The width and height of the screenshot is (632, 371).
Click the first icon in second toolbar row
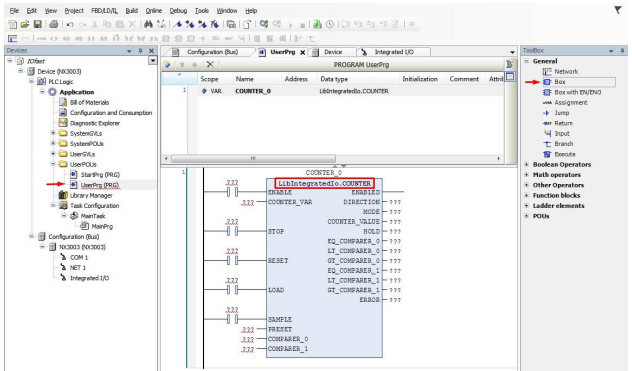tap(12, 38)
